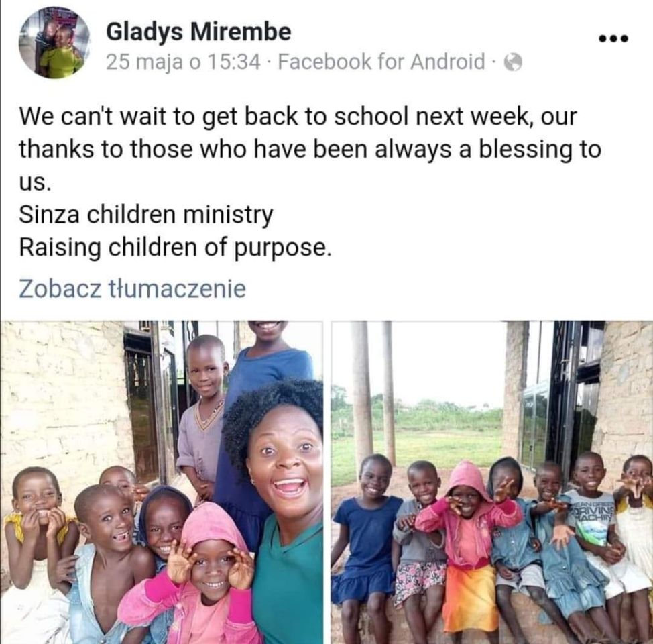Click the "Raising children of purpose." line
The height and width of the screenshot is (644, 653).
[x=175, y=247]
